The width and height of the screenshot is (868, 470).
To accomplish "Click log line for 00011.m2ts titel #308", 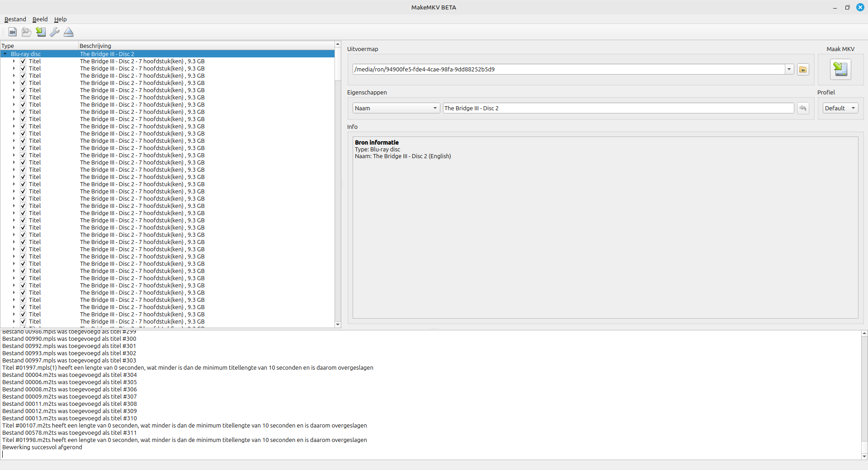I will (x=70, y=404).
